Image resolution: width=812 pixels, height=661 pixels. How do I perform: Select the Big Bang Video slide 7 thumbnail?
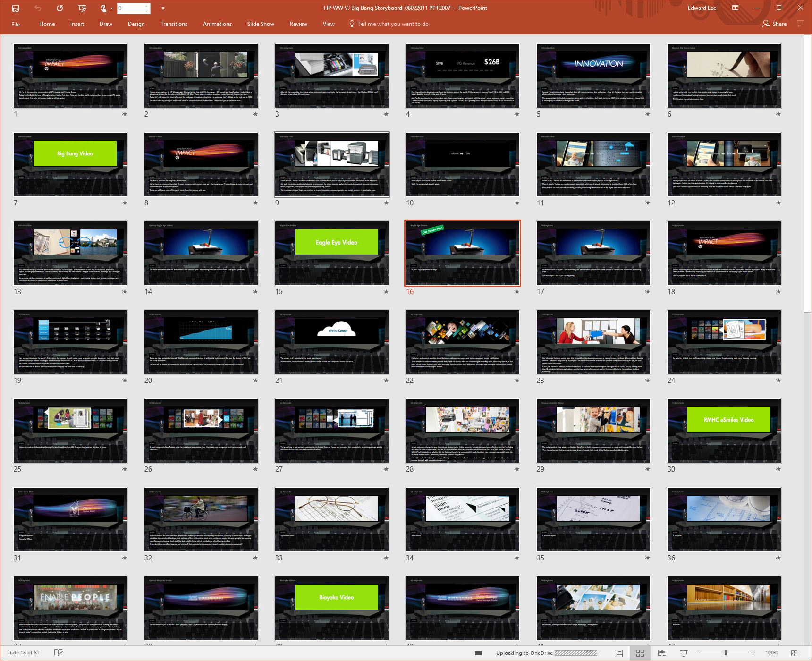[70, 164]
